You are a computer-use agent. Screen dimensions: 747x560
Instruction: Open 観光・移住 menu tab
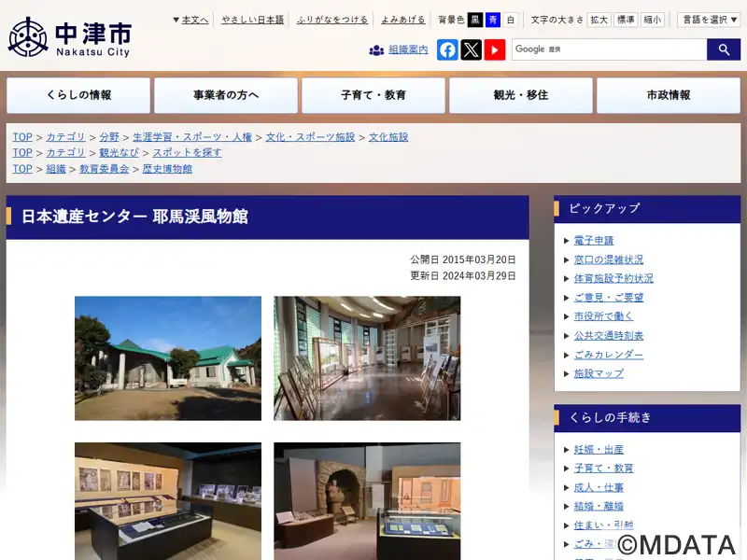tap(521, 95)
